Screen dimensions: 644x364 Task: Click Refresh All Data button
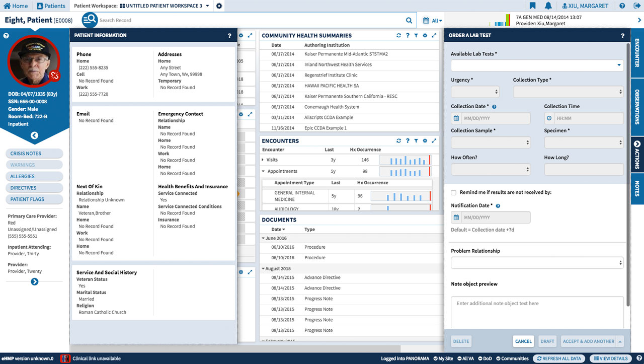(558, 358)
